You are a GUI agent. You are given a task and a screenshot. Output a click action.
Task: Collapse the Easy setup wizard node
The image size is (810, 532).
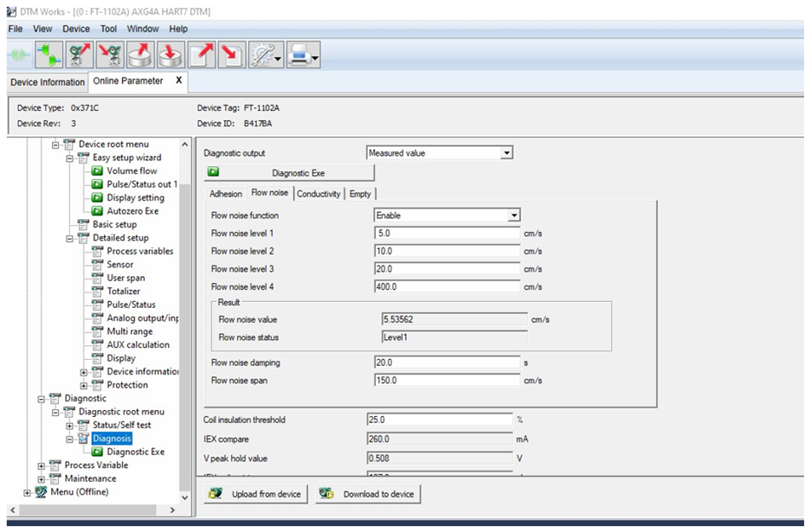[x=70, y=158]
